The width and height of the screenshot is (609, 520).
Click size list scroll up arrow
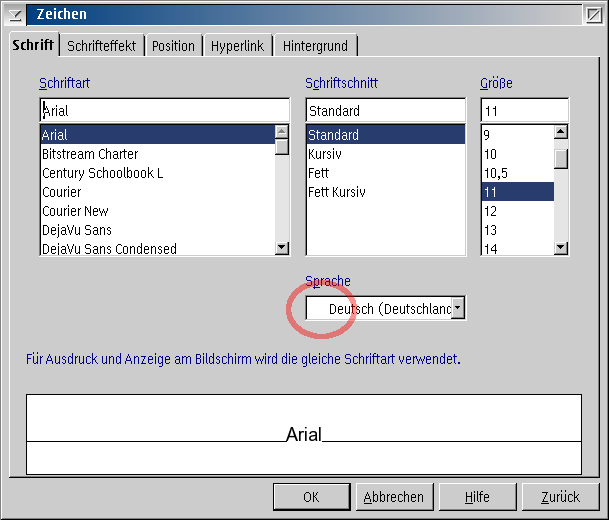point(561,132)
